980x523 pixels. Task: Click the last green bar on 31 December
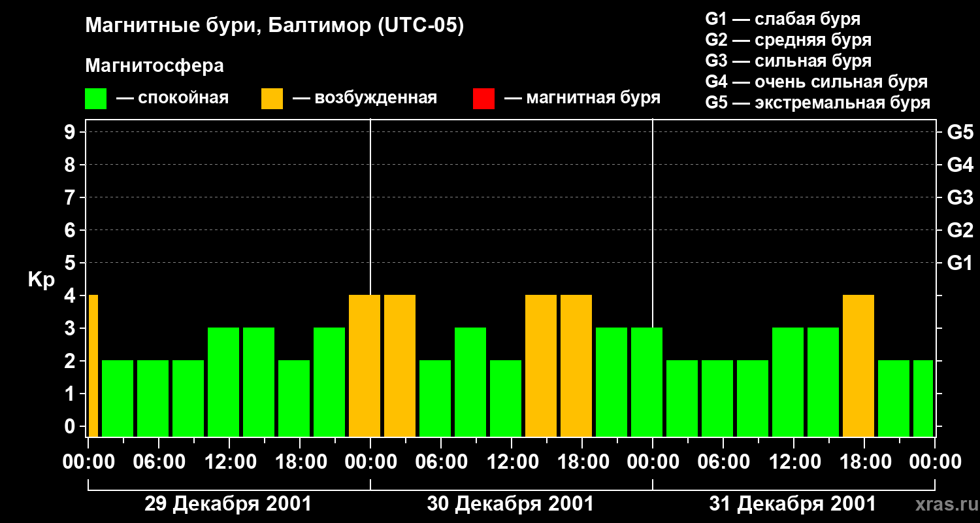[923, 398]
